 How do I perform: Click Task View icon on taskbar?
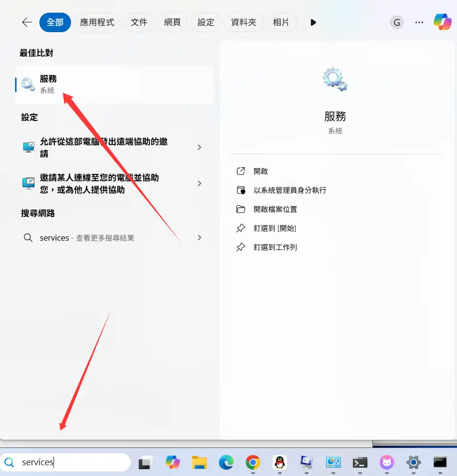146,462
